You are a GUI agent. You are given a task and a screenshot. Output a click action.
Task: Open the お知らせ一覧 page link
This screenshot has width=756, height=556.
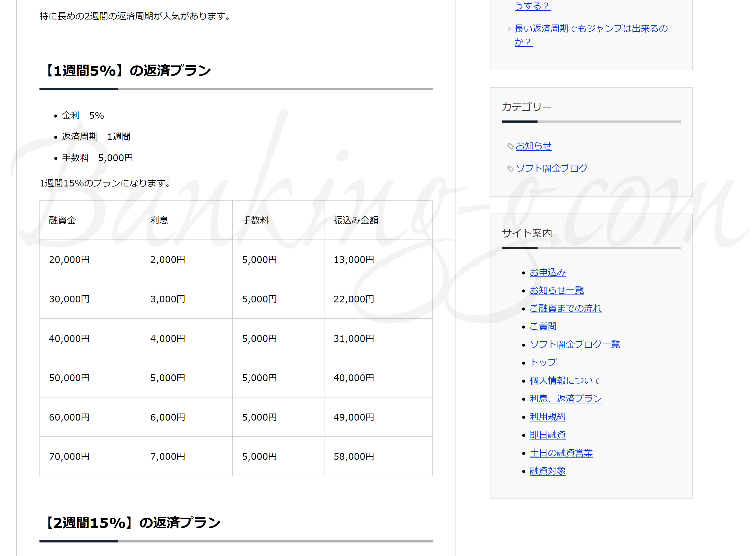pyautogui.click(x=557, y=291)
